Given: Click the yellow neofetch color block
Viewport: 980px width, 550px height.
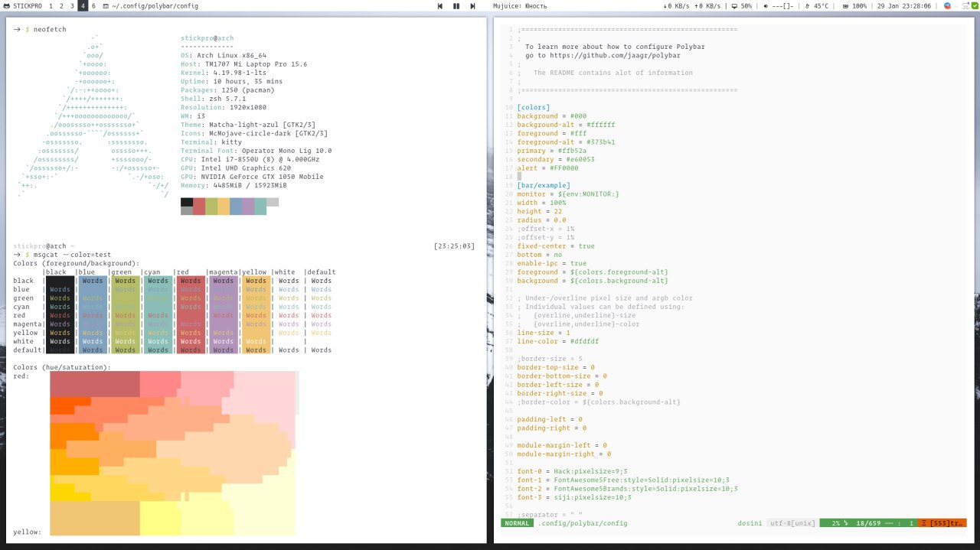Looking at the screenshot, I should [x=224, y=207].
